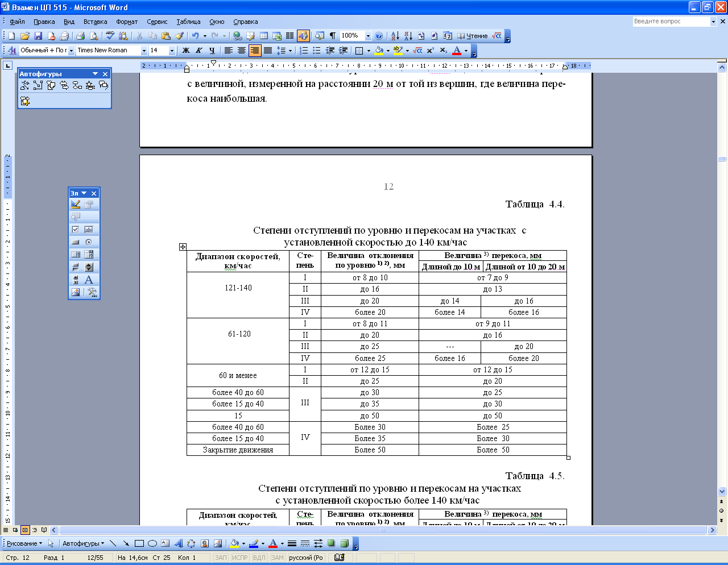Screen dimensions: 728x565
Task: Paste from clipboard
Action: 166,36
